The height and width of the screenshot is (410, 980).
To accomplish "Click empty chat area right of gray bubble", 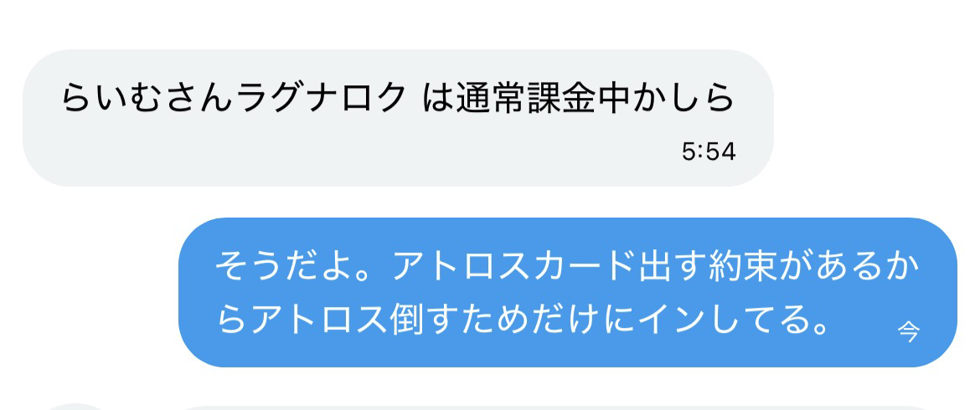I will pyautogui.click(x=875, y=117).
